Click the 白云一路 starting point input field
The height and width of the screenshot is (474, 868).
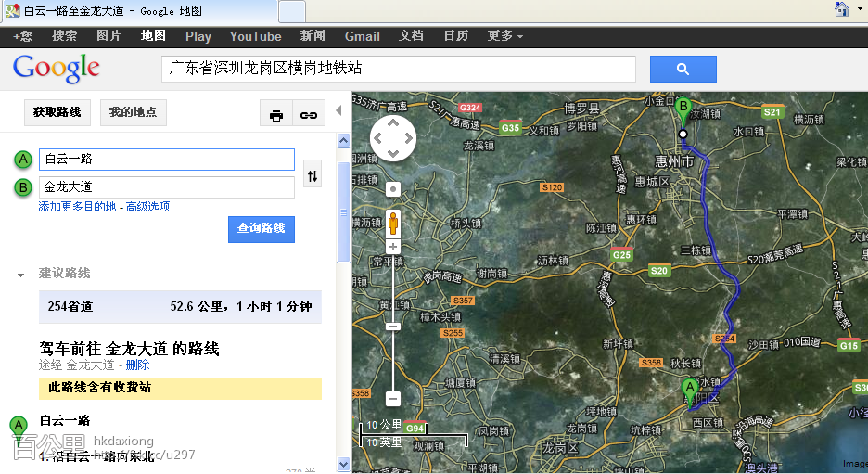(167, 160)
